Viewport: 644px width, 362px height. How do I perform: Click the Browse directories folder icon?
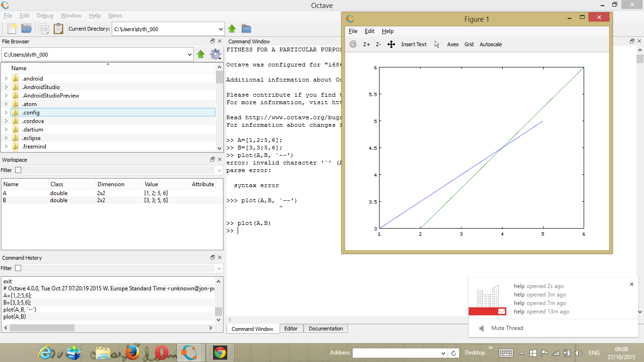(246, 29)
